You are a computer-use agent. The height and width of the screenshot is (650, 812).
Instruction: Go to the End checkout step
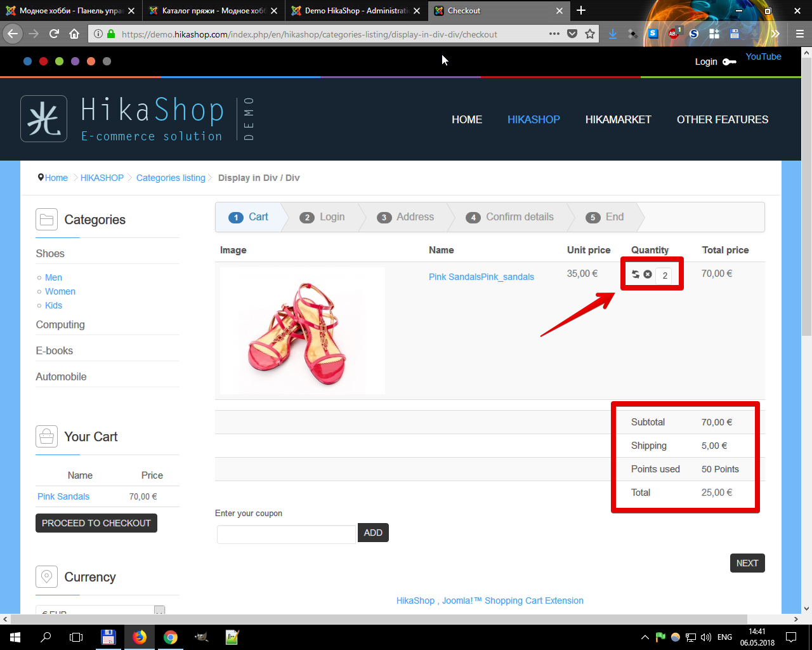pos(605,217)
